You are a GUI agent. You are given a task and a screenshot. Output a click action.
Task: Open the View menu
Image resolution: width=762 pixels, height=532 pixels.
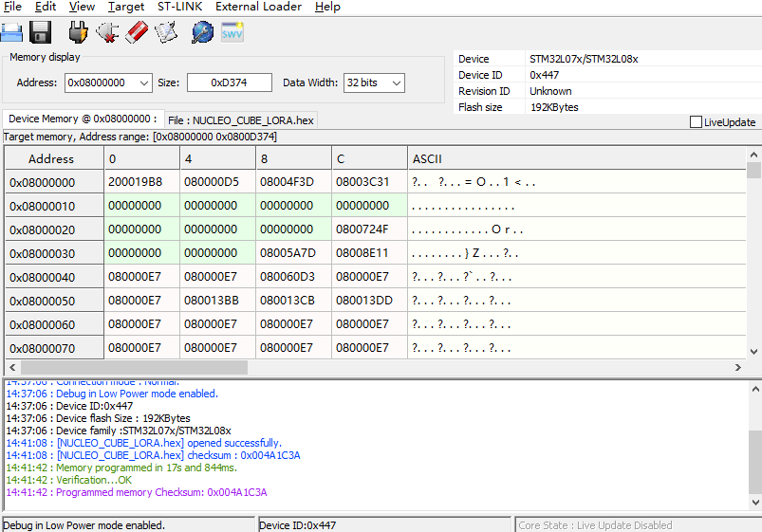[x=82, y=7]
